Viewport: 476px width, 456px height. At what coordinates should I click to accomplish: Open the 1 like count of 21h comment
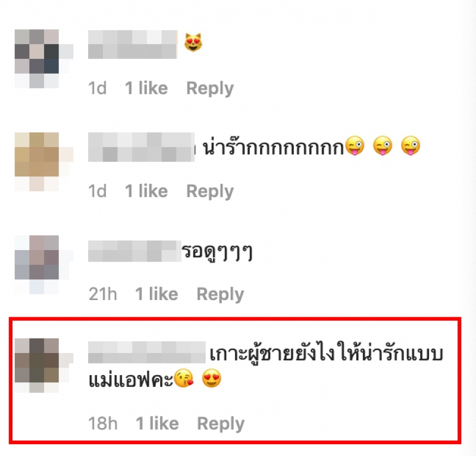click(156, 294)
